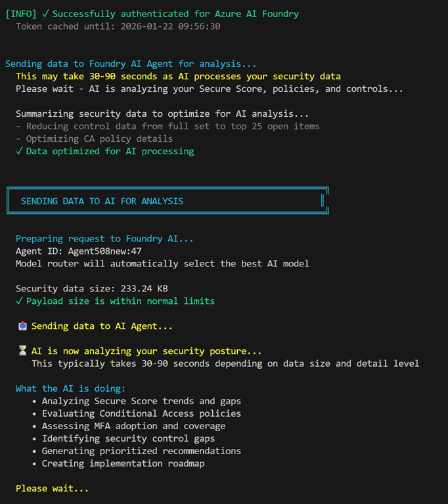Click the 'Preparing request to Foundry AI' line
The image size is (448, 504).
[x=104, y=239]
